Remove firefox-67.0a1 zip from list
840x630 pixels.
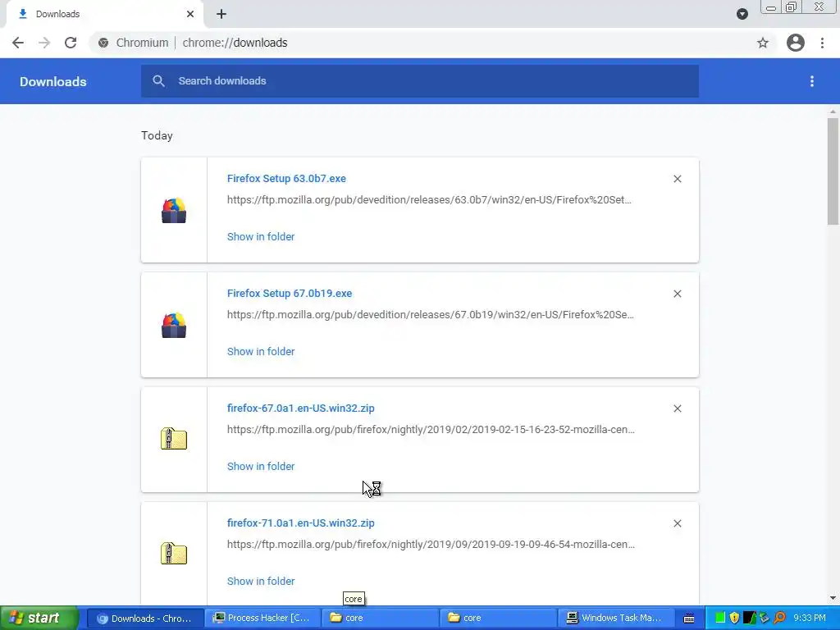pyautogui.click(x=677, y=409)
